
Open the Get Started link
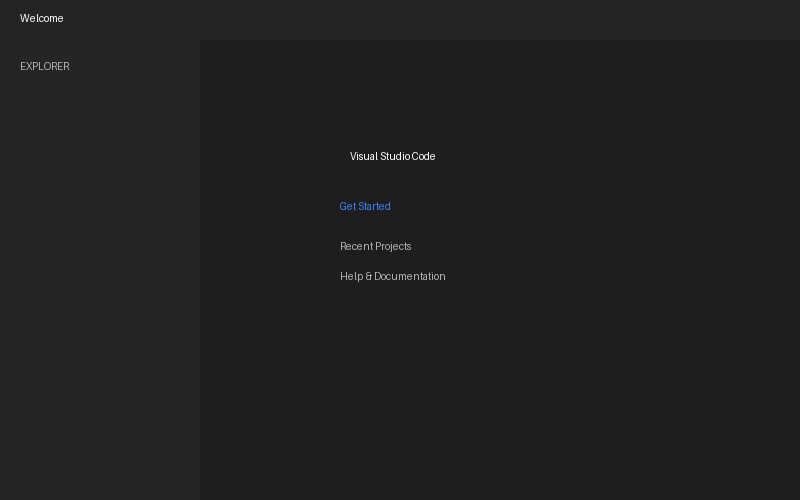coord(365,206)
